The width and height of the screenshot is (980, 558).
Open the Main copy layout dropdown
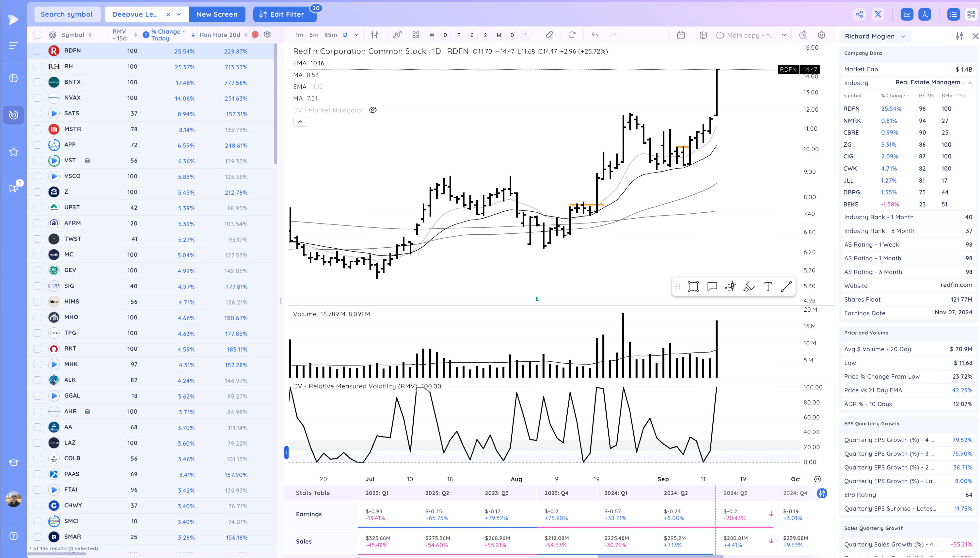click(784, 35)
